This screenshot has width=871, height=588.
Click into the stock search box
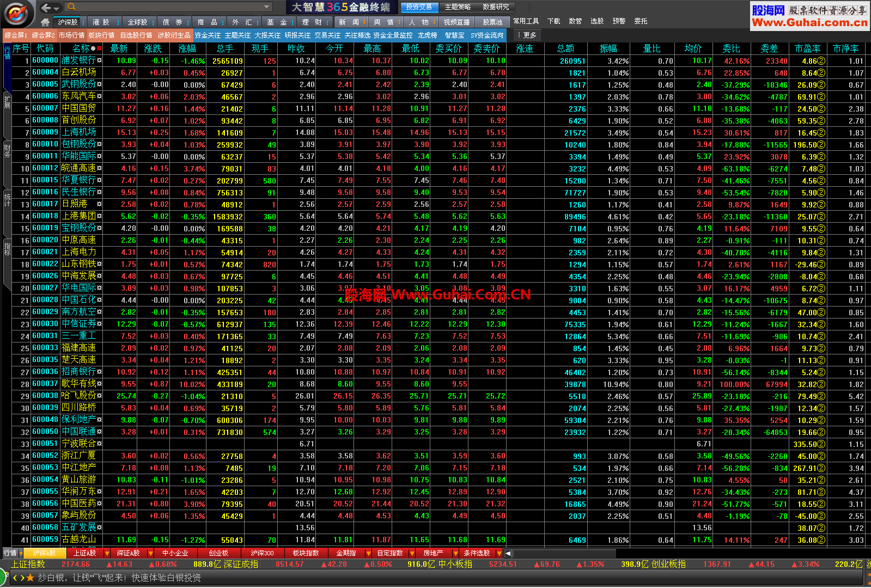tap(169, 7)
